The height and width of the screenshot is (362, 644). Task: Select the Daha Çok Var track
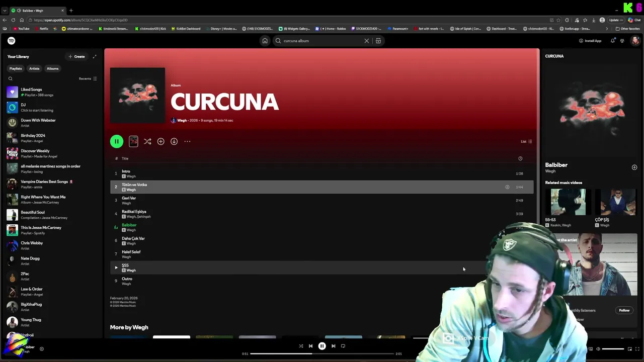[321, 240]
